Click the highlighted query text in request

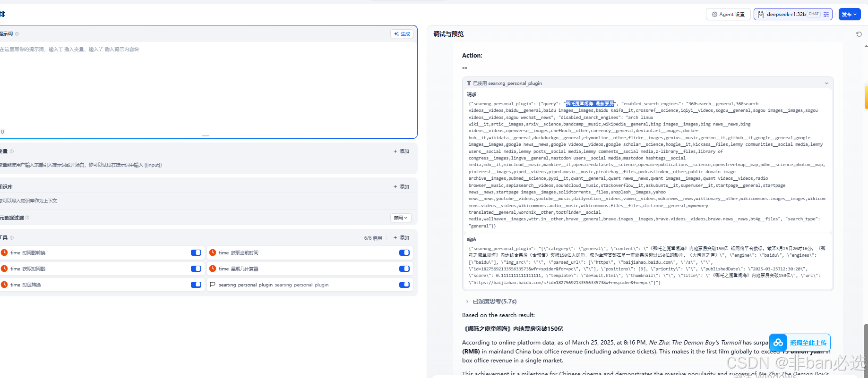(x=590, y=104)
